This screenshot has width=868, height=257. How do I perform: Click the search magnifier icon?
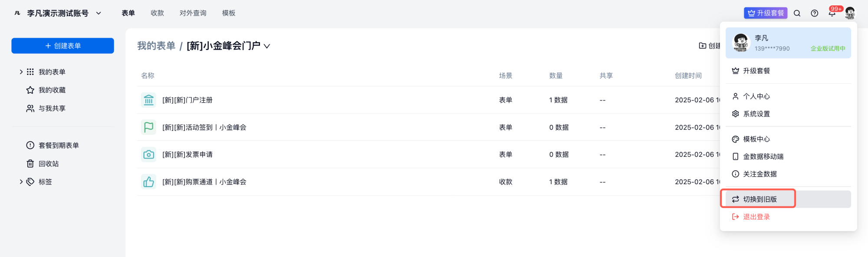797,13
